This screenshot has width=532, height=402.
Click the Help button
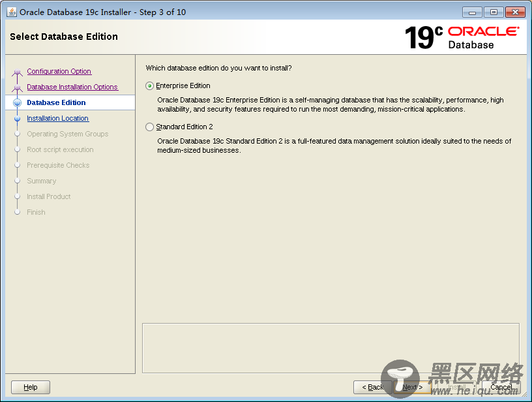(x=31, y=387)
